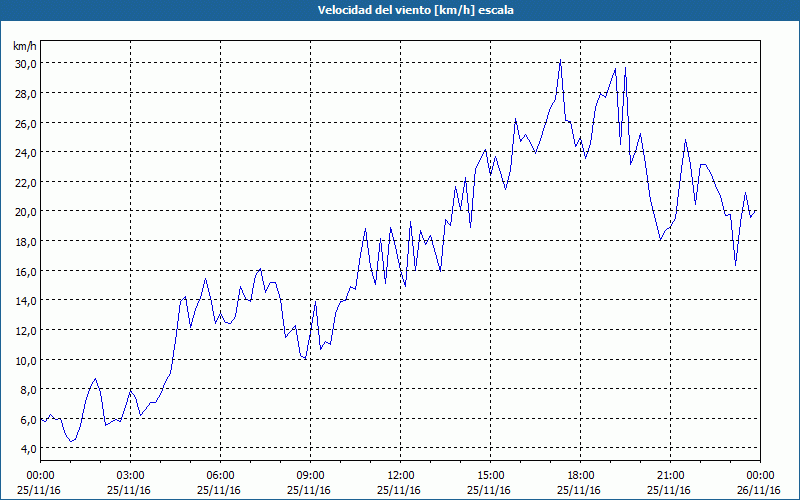800x500 pixels.
Task: Select the "12:00" time label
Action: pos(401,476)
